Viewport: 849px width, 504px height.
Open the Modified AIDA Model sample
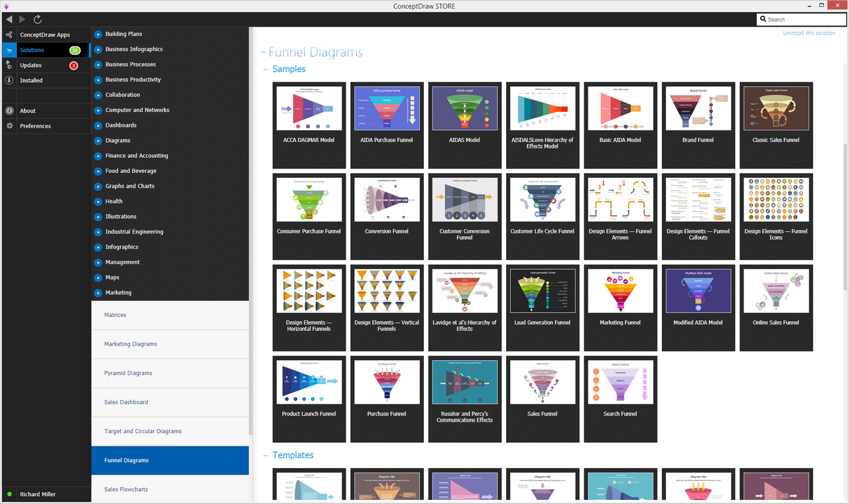coord(698,308)
